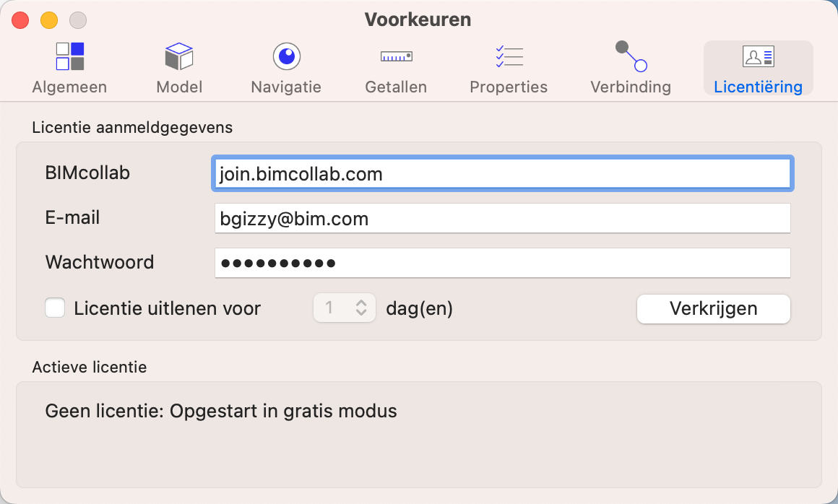Click the Licentiëring ID card icon
Viewport: 838px width, 504px height.
click(x=759, y=56)
